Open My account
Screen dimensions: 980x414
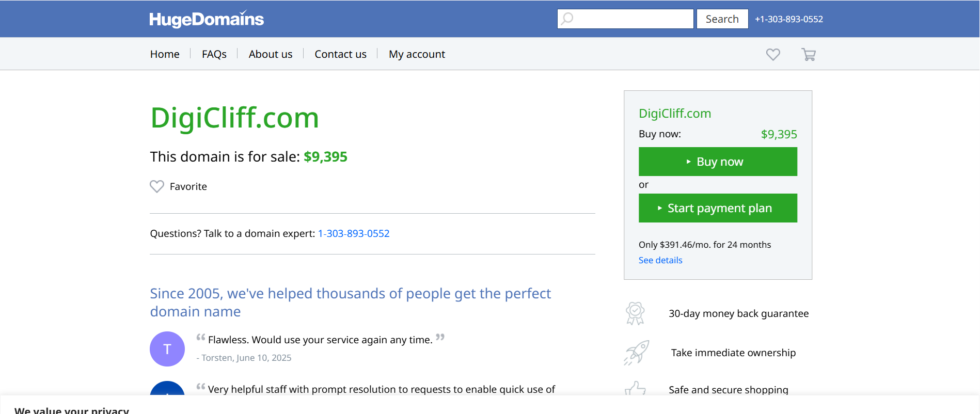pos(417,54)
